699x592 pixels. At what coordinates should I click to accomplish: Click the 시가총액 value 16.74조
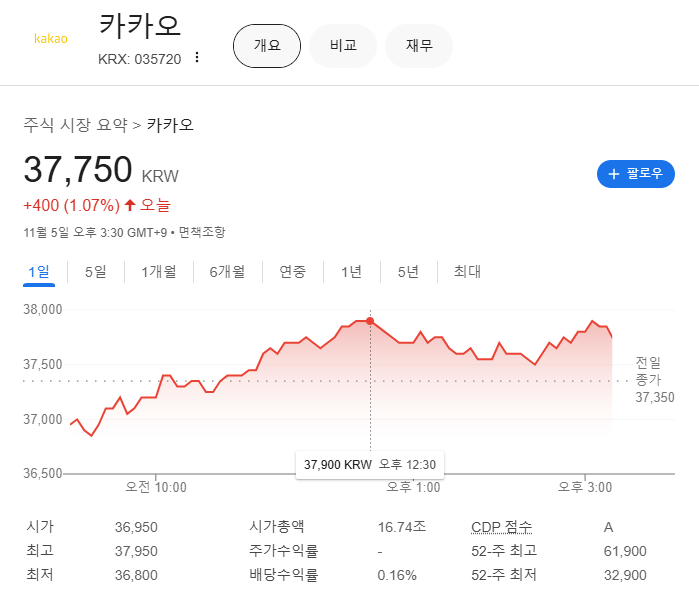pyautogui.click(x=402, y=527)
